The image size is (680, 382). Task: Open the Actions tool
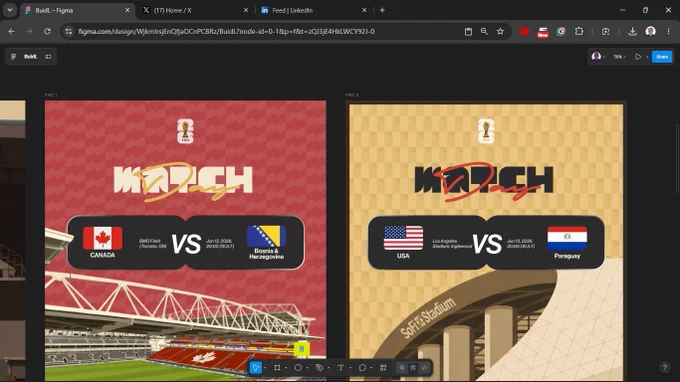383,368
